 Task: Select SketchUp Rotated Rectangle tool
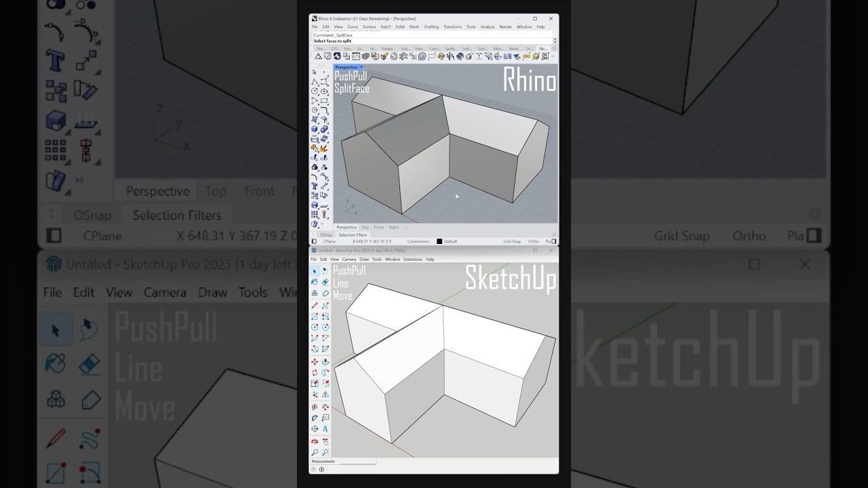coord(325,317)
